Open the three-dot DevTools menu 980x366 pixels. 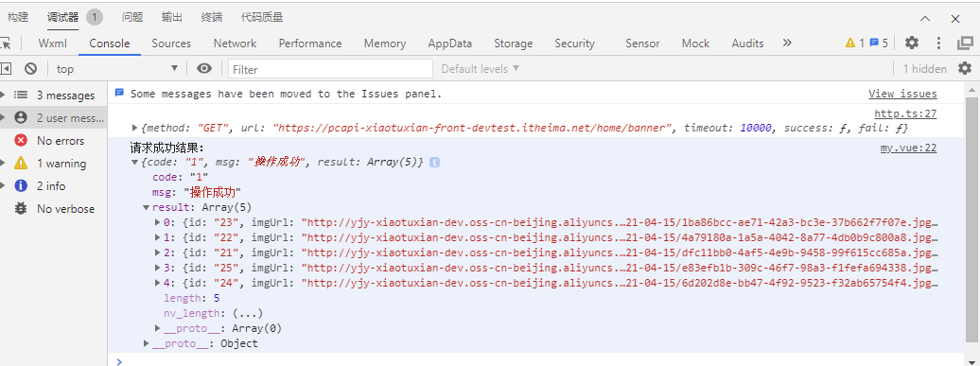pyautogui.click(x=938, y=43)
